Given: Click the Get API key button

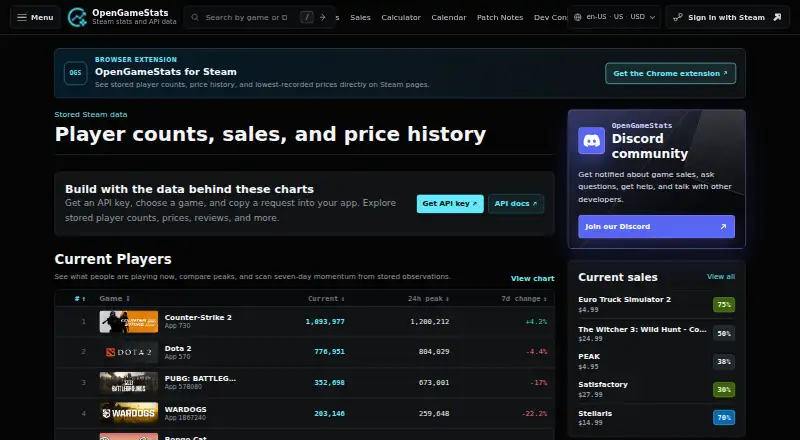Looking at the screenshot, I should (x=450, y=204).
